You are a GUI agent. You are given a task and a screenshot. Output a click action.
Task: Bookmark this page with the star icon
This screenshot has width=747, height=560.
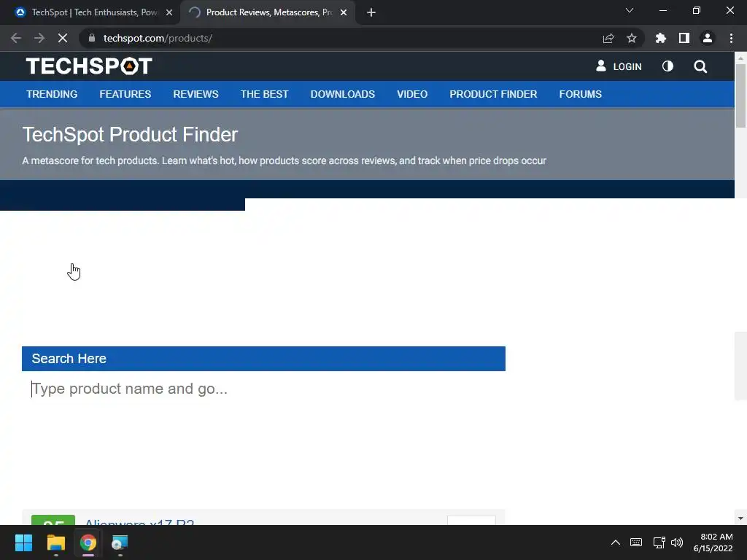tap(632, 38)
